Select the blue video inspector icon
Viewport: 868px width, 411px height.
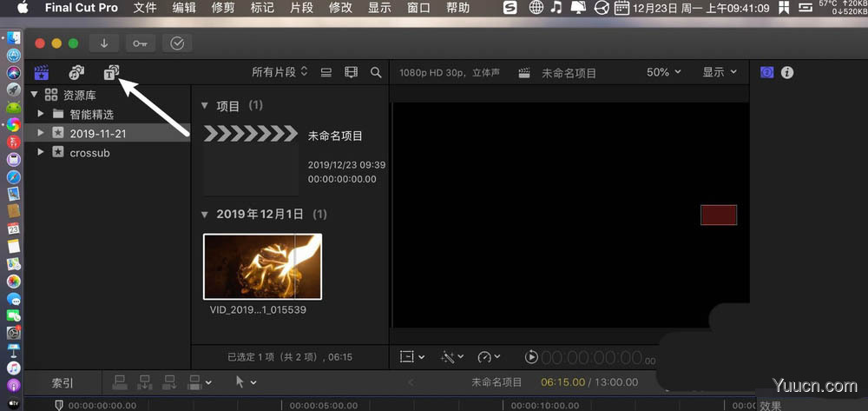click(x=766, y=73)
